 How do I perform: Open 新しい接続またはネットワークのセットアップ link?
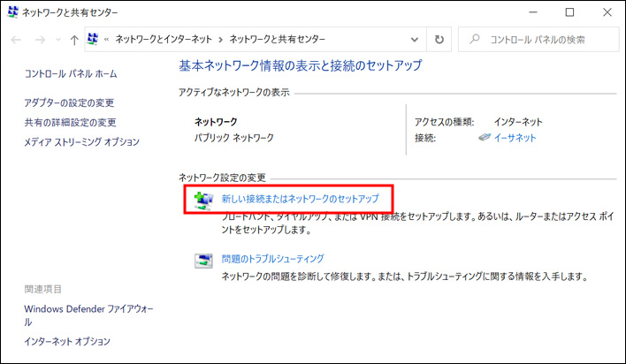[300, 199]
